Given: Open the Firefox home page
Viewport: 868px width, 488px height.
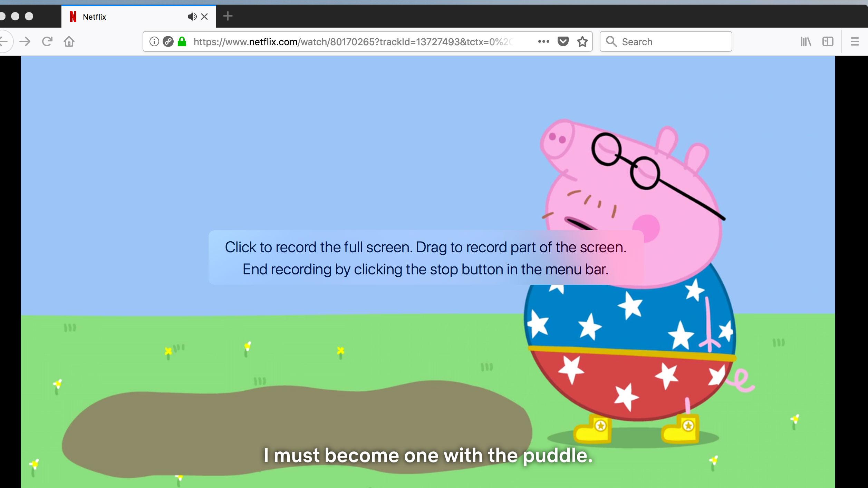Looking at the screenshot, I should (x=69, y=41).
